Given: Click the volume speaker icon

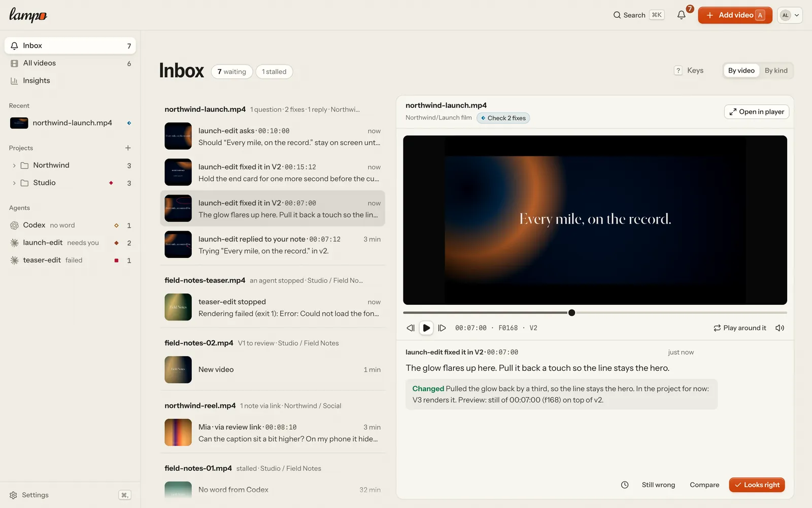Looking at the screenshot, I should pos(780,328).
